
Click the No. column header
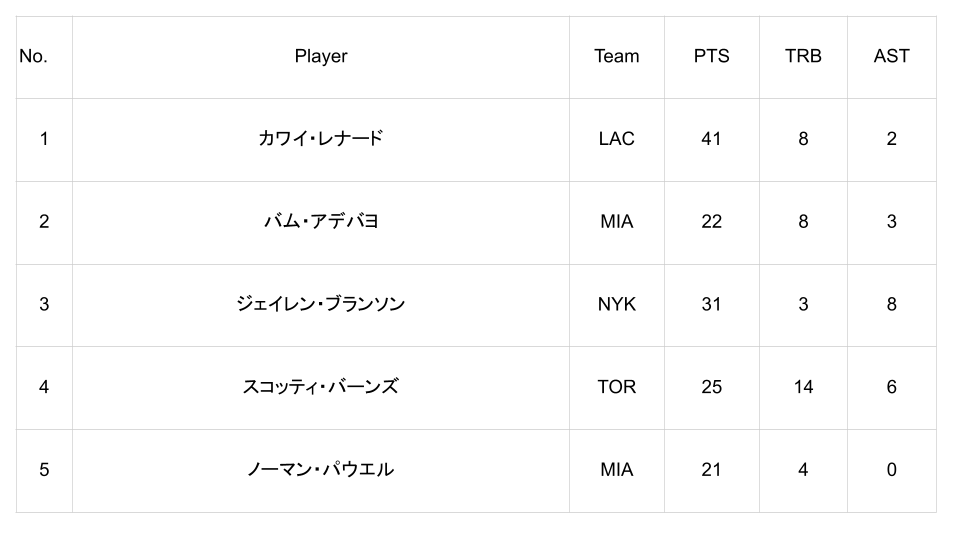tap(33, 56)
